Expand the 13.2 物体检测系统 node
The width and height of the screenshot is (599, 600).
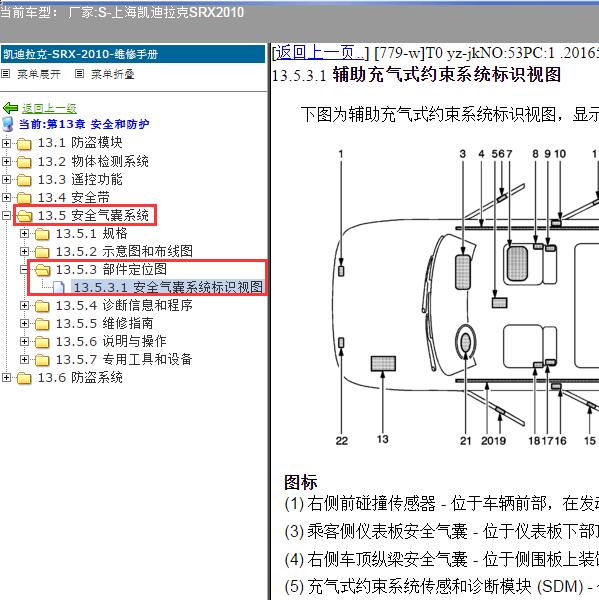pyautogui.click(x=6, y=161)
